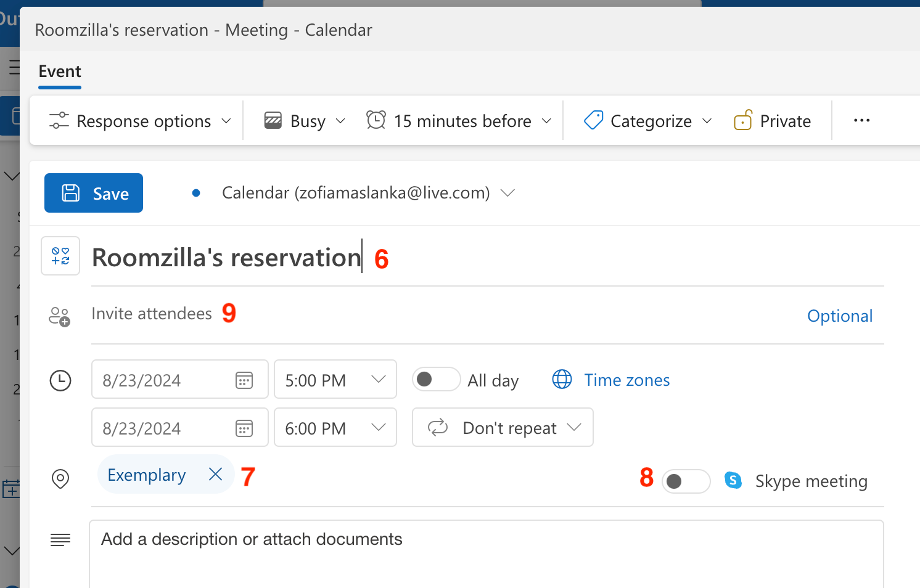920x588 pixels.
Task: Open the Busy status dropdown
Action: [305, 121]
